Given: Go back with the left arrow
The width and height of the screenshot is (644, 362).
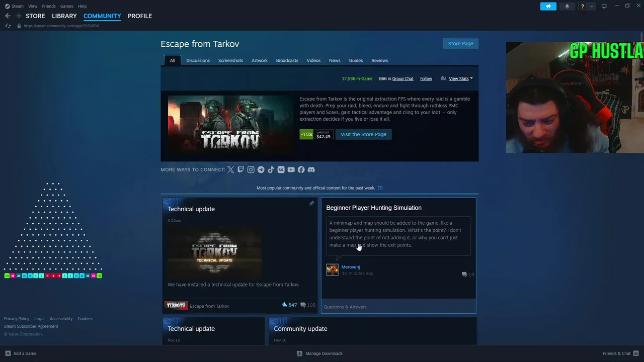Looking at the screenshot, I should pyautogui.click(x=8, y=16).
